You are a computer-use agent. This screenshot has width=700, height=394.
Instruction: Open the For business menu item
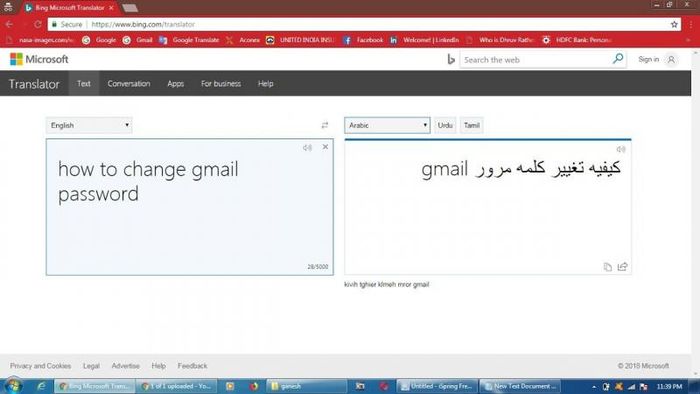(221, 83)
